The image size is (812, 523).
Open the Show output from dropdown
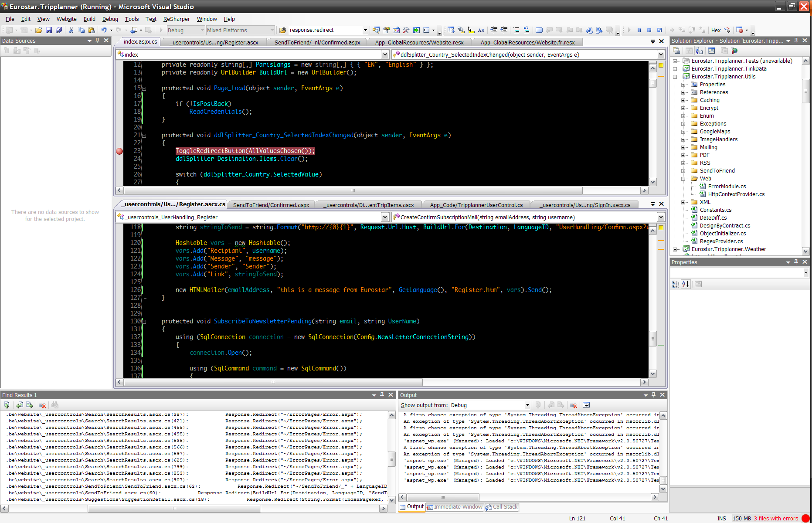click(x=527, y=405)
